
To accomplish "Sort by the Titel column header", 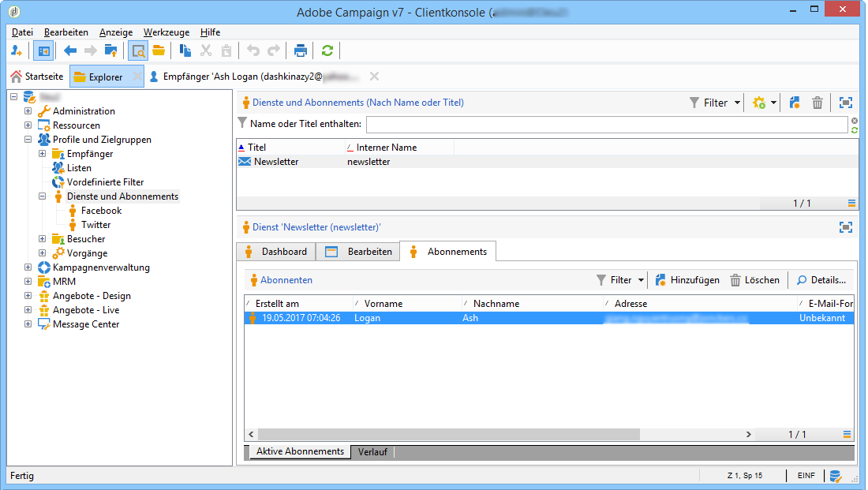I will (x=290, y=148).
